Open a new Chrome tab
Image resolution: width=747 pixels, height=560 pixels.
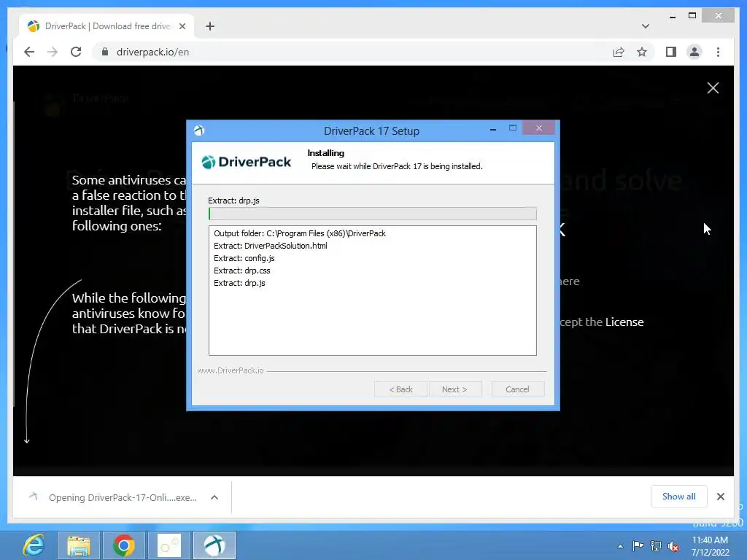pyautogui.click(x=210, y=26)
